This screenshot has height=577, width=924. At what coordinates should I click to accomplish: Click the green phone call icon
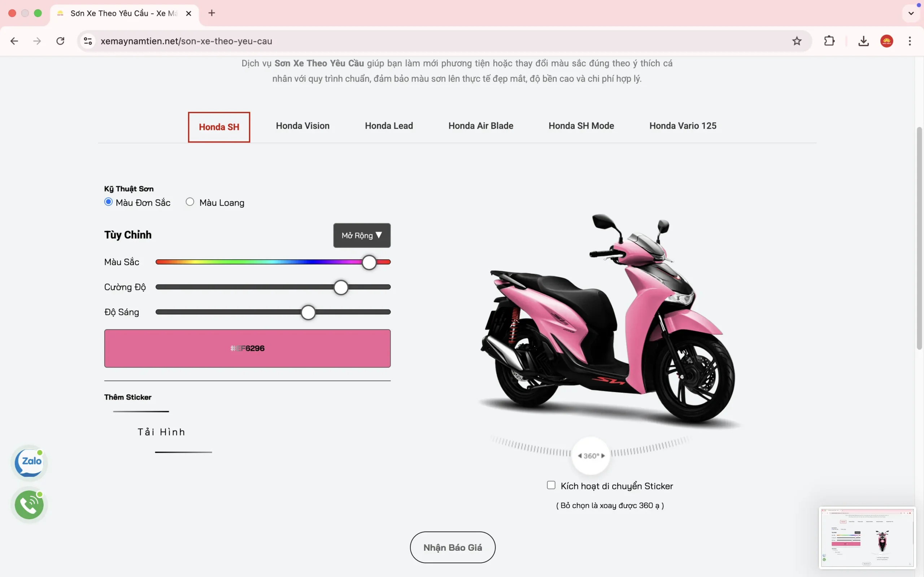[x=29, y=505]
